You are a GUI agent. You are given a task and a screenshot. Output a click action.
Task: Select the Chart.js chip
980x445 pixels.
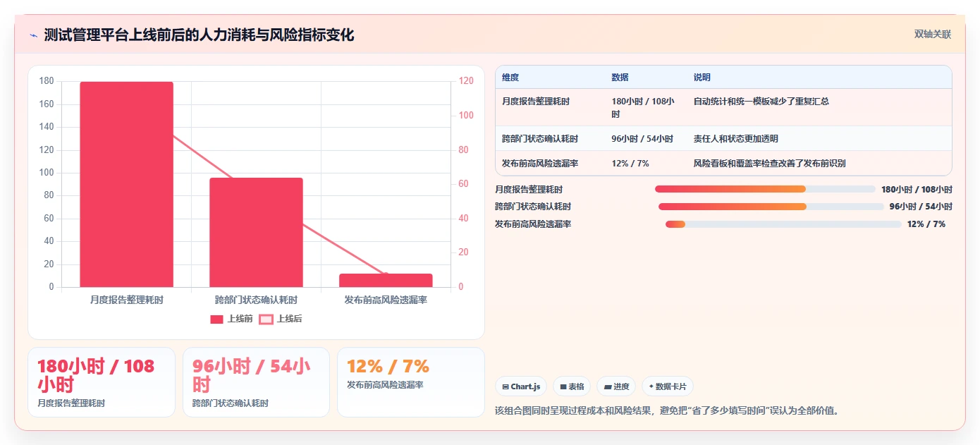pyautogui.click(x=521, y=386)
